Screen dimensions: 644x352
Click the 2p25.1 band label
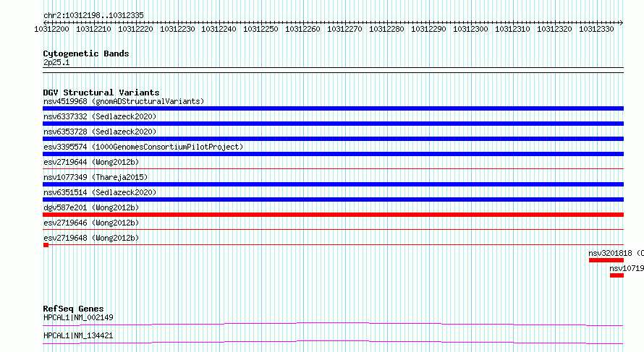pyautogui.click(x=56, y=62)
